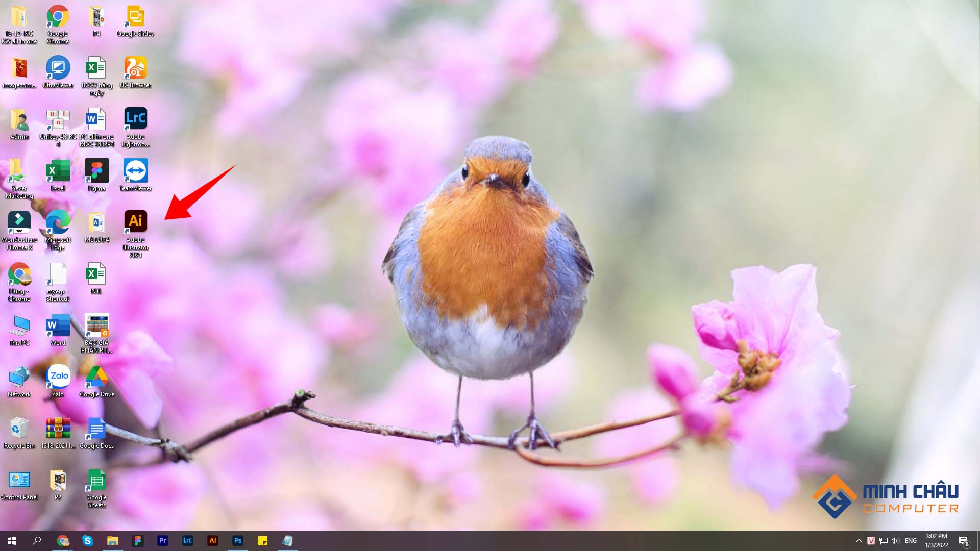
Task: Select the Hùng - Chrome profile shortcut
Action: pos(19,282)
